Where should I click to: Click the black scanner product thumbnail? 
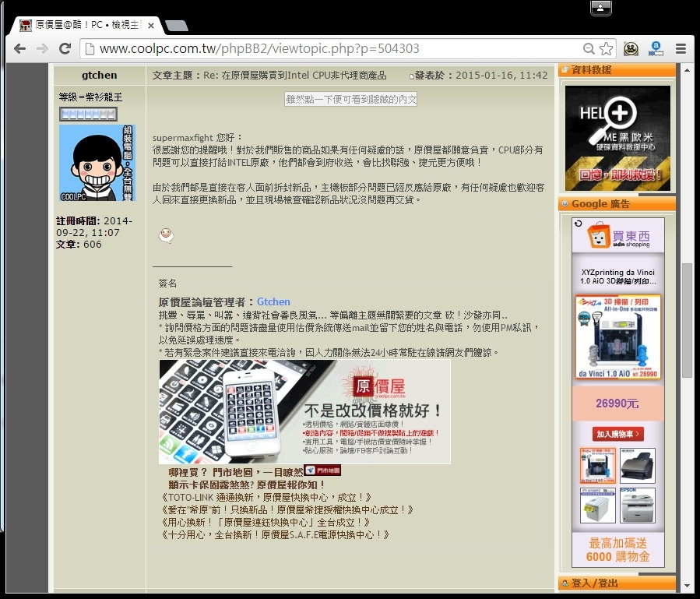point(638,466)
